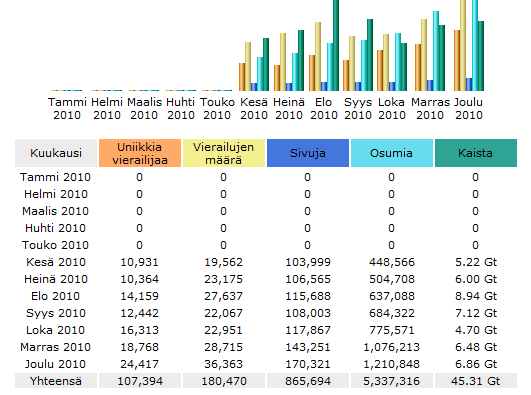Viewport: 531px width, 395px height.
Task: Select the Syys 2010 table row label
Action: (56, 313)
